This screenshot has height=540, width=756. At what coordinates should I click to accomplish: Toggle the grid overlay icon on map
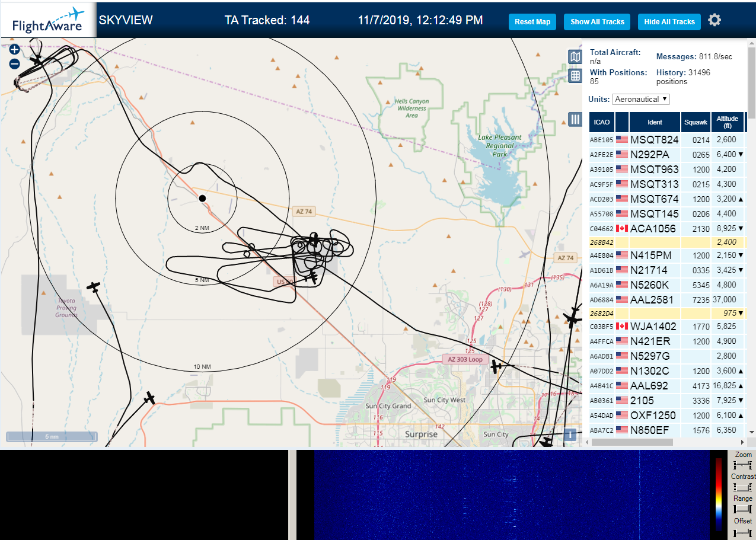click(x=575, y=76)
